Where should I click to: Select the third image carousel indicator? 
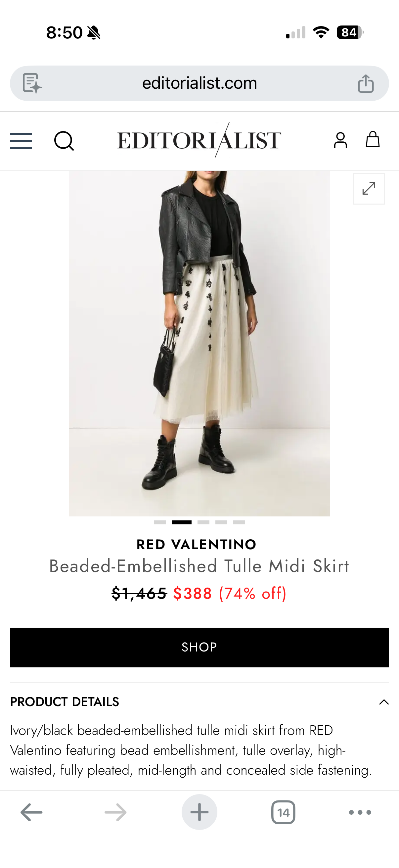(x=203, y=522)
